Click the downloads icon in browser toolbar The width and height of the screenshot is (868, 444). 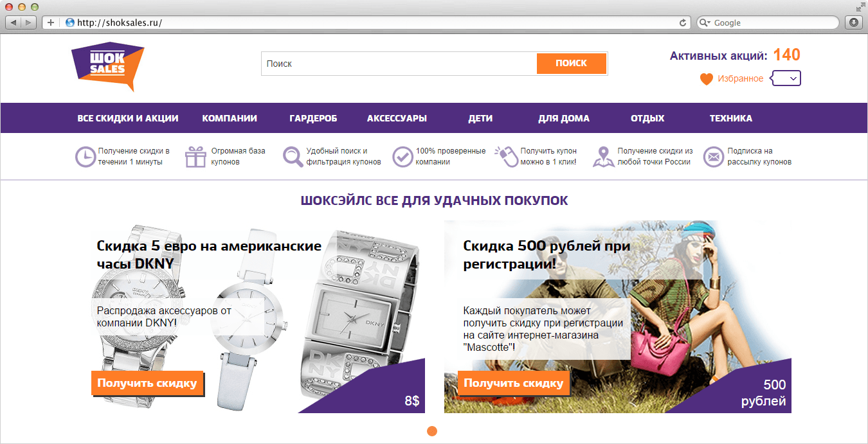coord(854,22)
